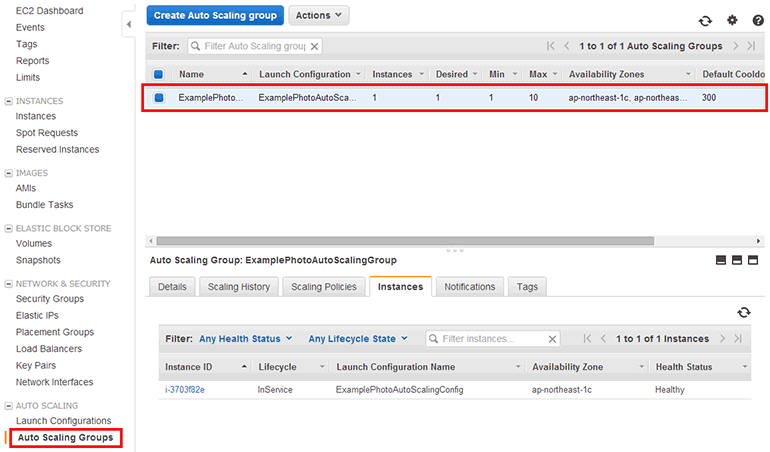Select the ExamplePhoto Auto Scaling group checkbox
The width and height of the screenshot is (770, 452).
click(158, 98)
